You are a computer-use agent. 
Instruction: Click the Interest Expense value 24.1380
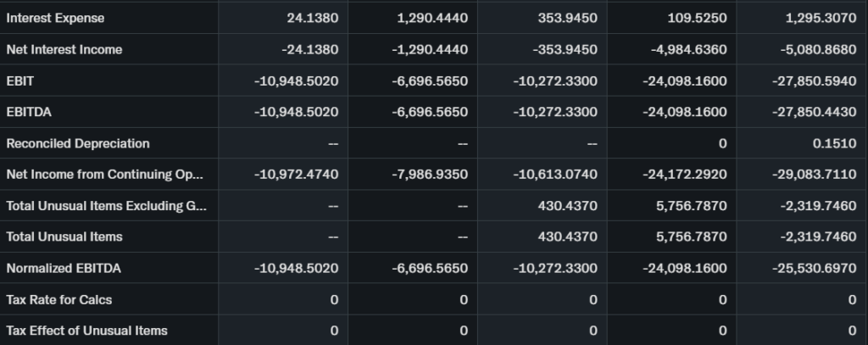[313, 18]
